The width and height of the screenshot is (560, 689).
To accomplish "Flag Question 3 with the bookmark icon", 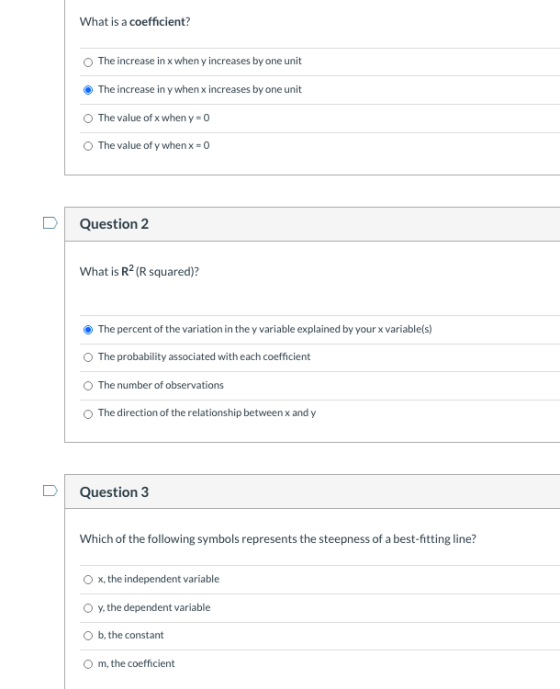I will pos(50,490).
